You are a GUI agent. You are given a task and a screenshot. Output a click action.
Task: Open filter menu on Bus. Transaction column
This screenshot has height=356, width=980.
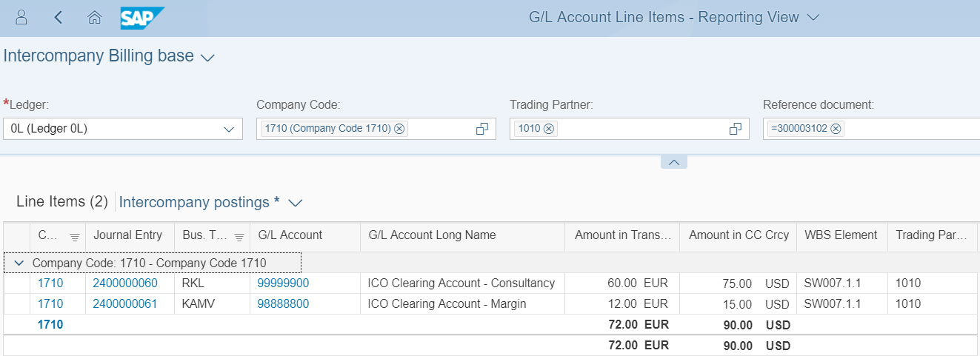[239, 237]
